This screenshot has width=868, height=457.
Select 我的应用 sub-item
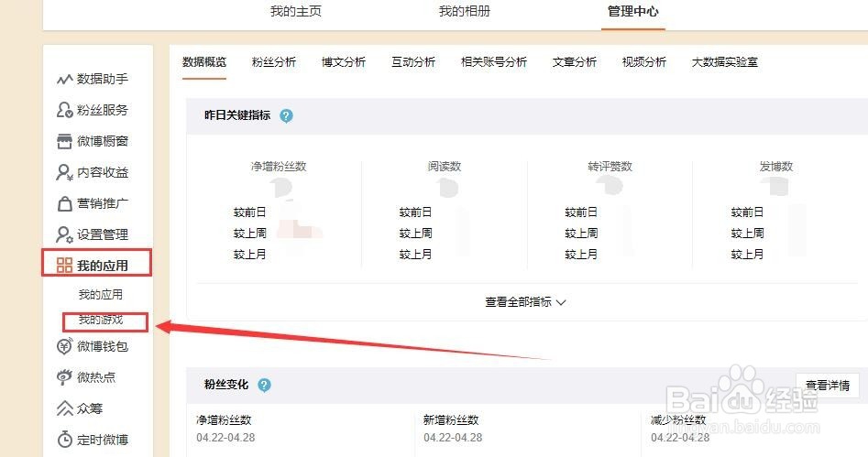(100, 294)
